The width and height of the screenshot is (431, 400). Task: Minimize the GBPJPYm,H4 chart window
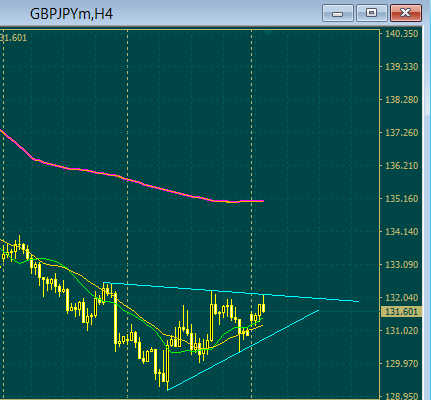[x=338, y=13]
